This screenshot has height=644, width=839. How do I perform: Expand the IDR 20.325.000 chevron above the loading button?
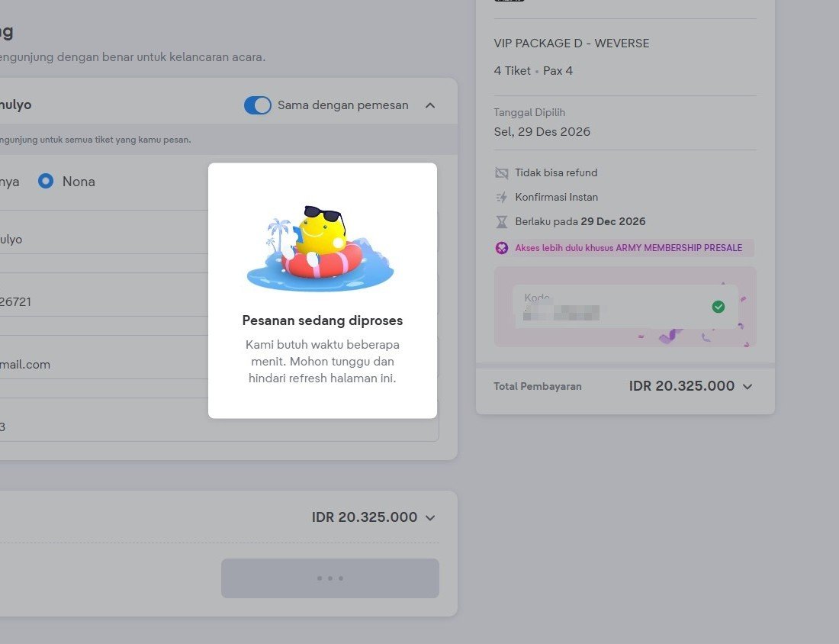pyautogui.click(x=430, y=517)
